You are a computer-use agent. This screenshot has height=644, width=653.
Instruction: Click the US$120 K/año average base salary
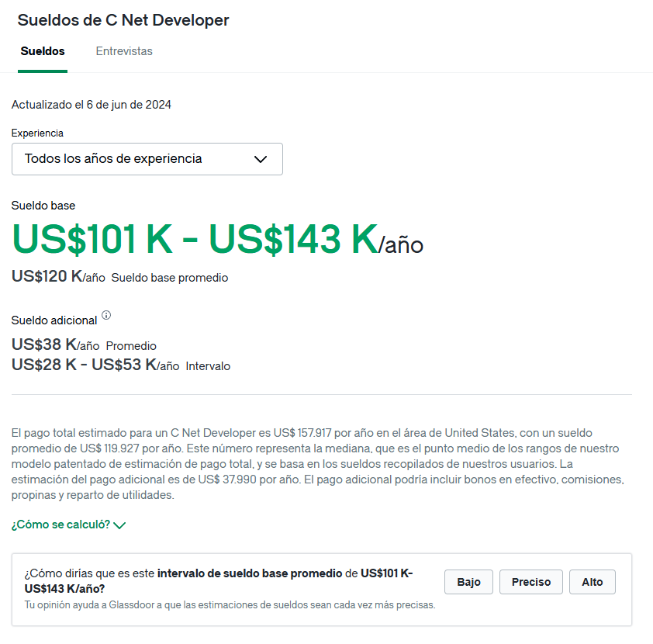tap(58, 276)
